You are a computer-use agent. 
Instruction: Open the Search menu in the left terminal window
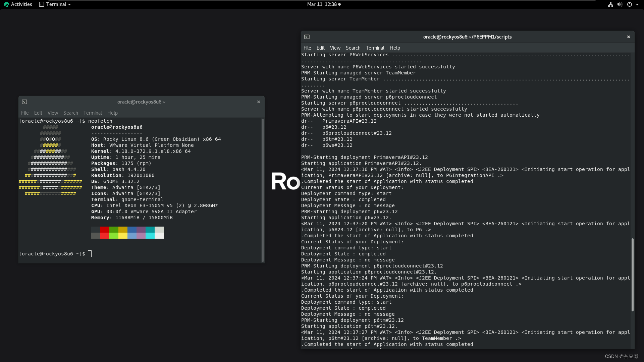pyautogui.click(x=70, y=113)
